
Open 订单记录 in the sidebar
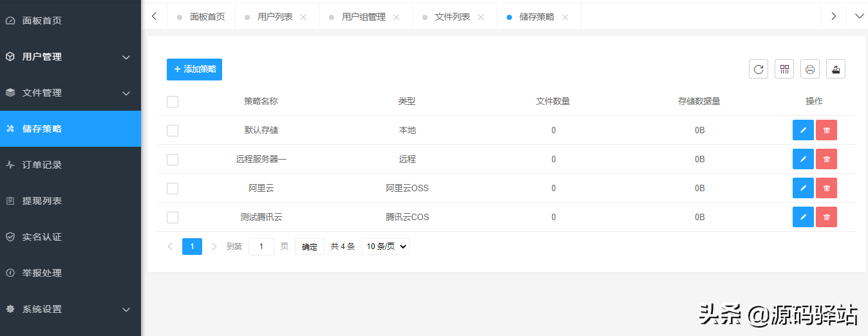coord(70,165)
